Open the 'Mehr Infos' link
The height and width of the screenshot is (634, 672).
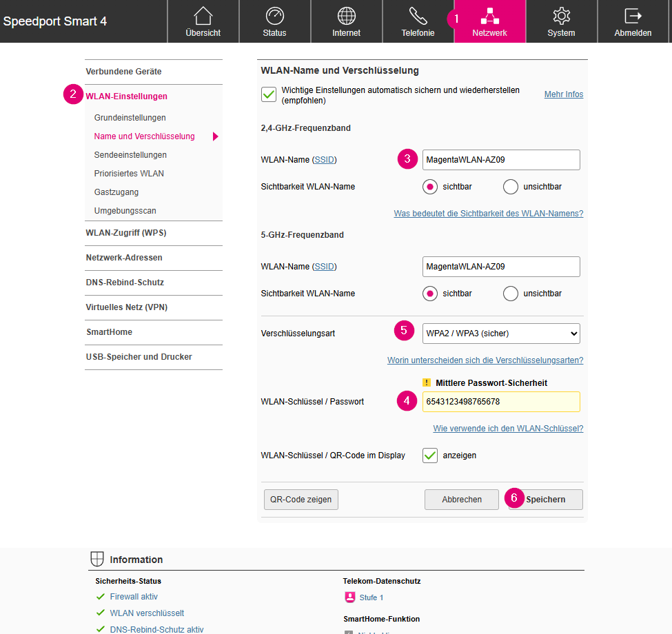563,94
